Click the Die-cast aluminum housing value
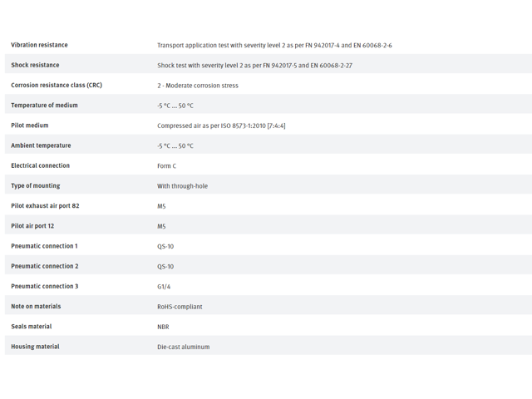532x399 pixels. click(x=183, y=347)
